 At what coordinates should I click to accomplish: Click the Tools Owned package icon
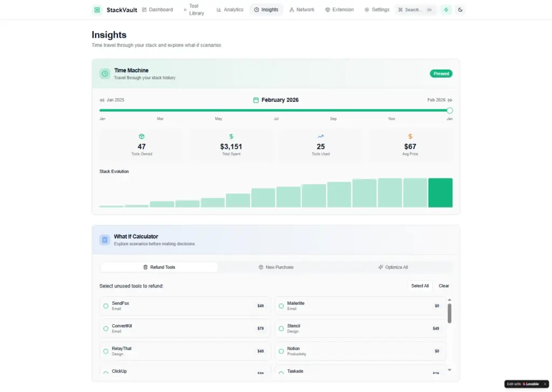(141, 136)
